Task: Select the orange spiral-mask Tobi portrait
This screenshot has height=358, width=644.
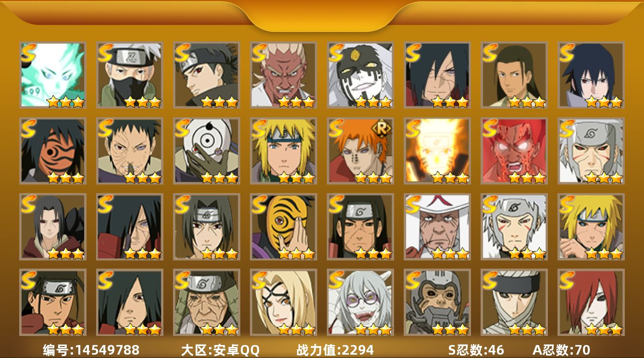Action: 53,151
